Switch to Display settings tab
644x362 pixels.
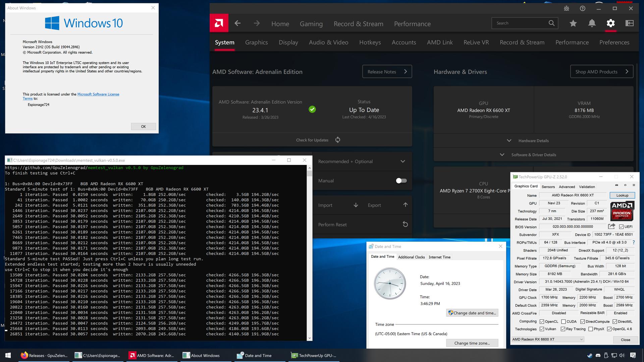pos(288,42)
